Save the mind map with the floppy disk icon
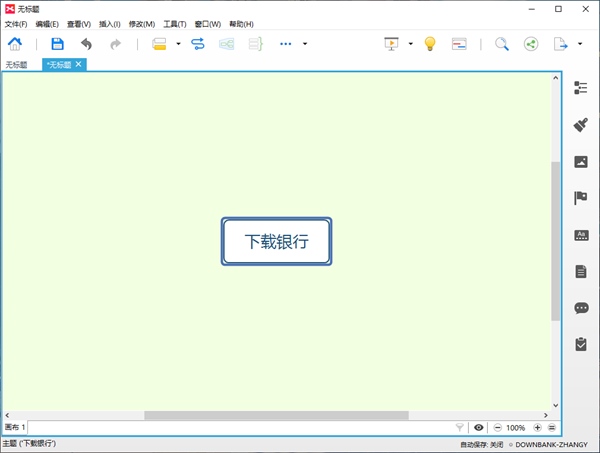The image size is (600, 453). (x=57, y=44)
